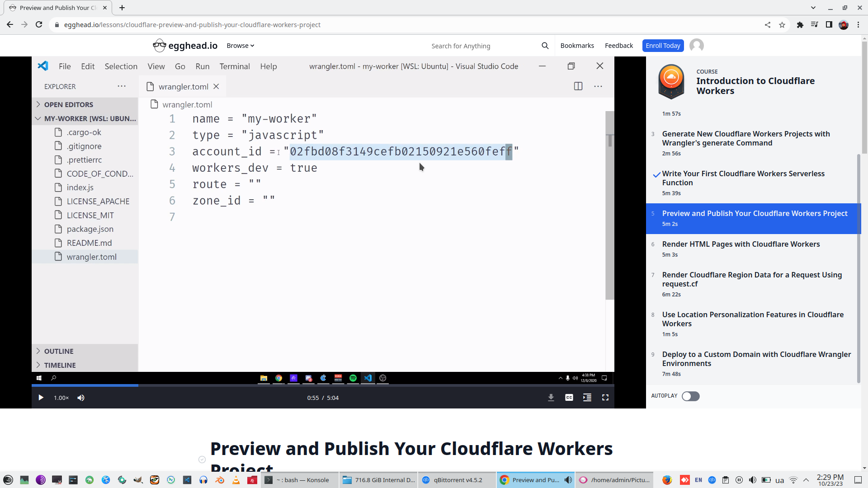
Task: Click the Bookmarks menu item
Action: [x=577, y=45]
